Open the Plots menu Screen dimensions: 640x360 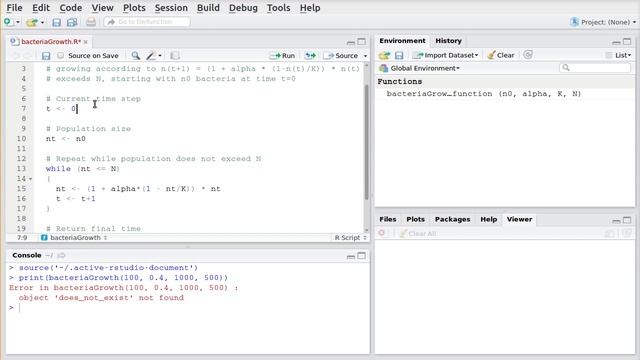tap(134, 8)
